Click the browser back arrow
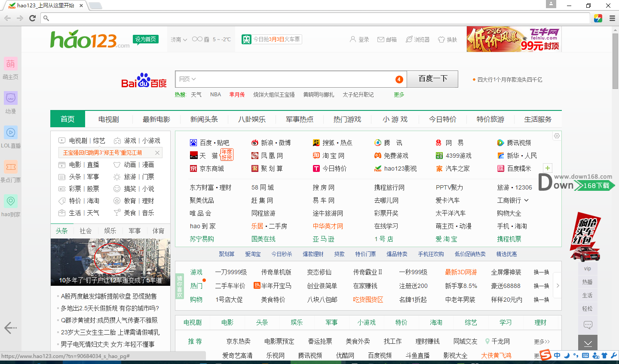The width and height of the screenshot is (619, 364). coord(7,18)
